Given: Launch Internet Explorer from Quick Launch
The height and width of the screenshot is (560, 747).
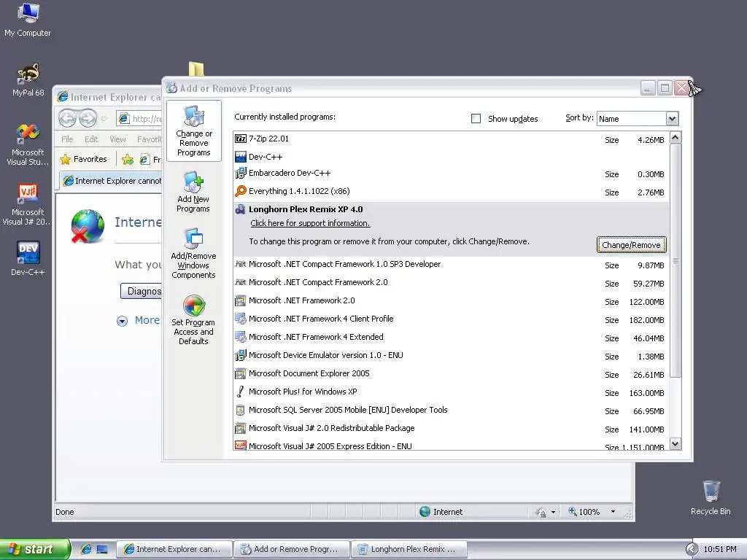Looking at the screenshot, I should 86,549.
